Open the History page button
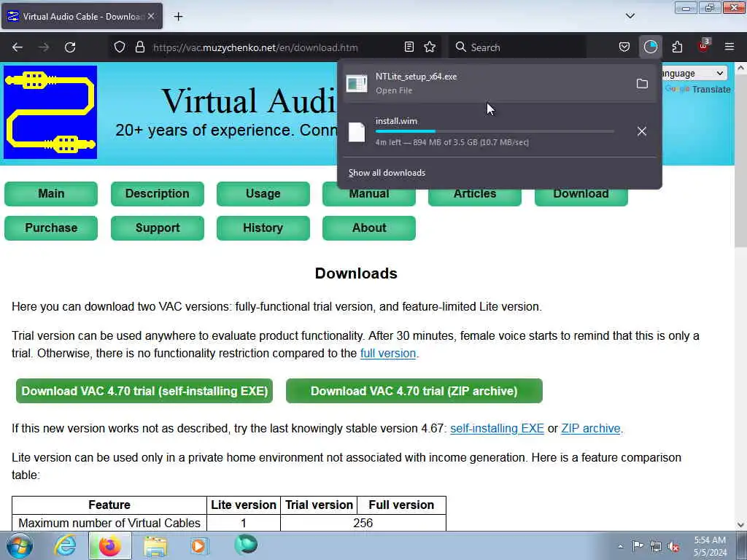 [263, 228]
